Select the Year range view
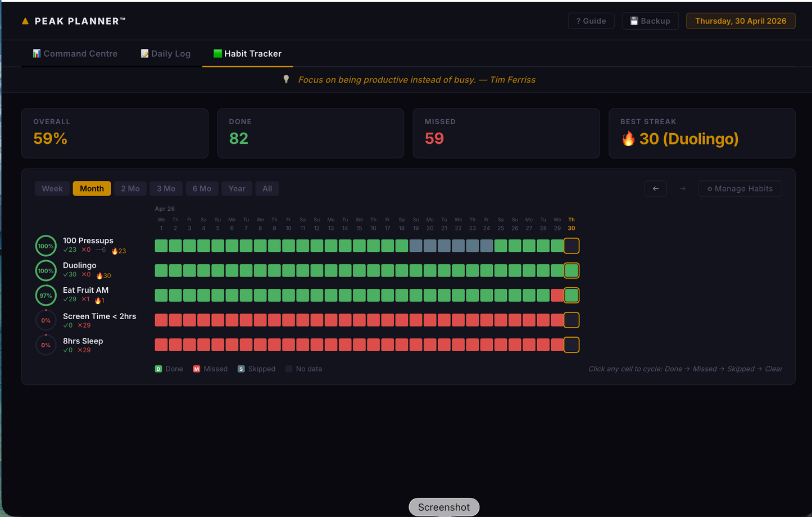Screen dimensions: 812x517 pyautogui.click(x=237, y=188)
